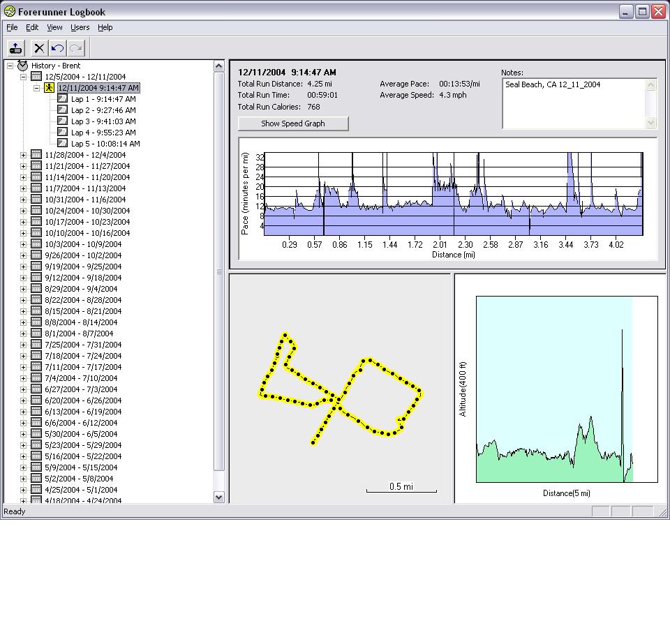Collapse the 12/11/2004 9:14:47 AM run
This screenshot has height=644, width=670.
[x=37, y=88]
